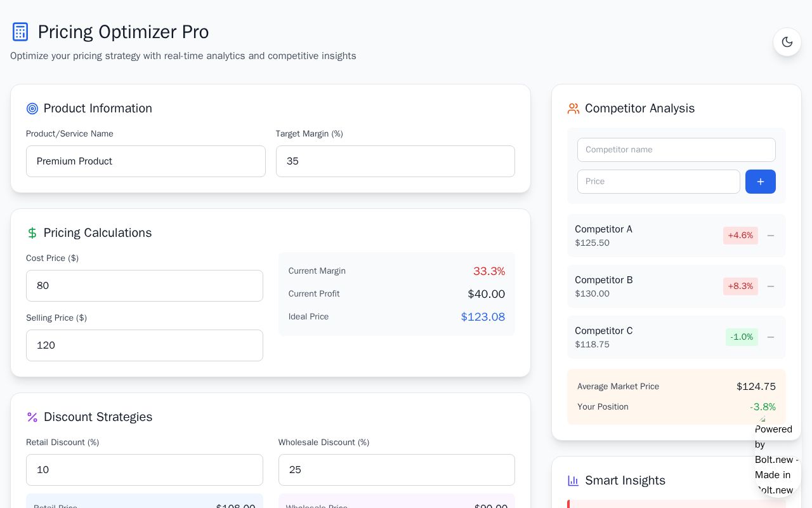Click the Your Position value -3.8%
This screenshot has height=508, width=812.
[x=763, y=407]
